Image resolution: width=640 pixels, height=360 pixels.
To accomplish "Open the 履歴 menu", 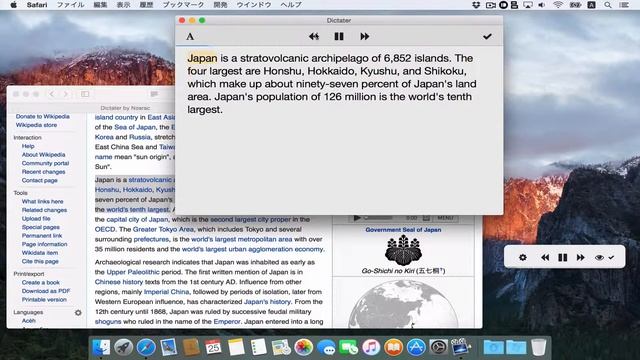I will [146, 5].
